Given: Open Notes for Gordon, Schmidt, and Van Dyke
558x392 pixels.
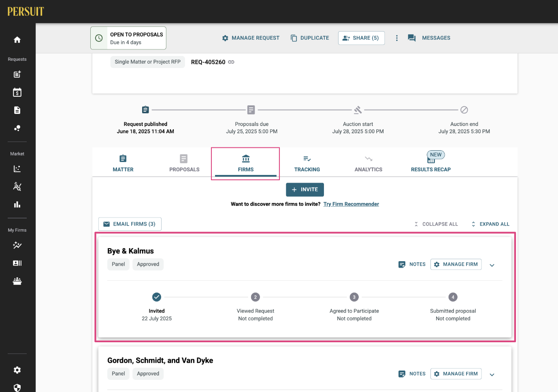Looking at the screenshot, I should 412,374.
